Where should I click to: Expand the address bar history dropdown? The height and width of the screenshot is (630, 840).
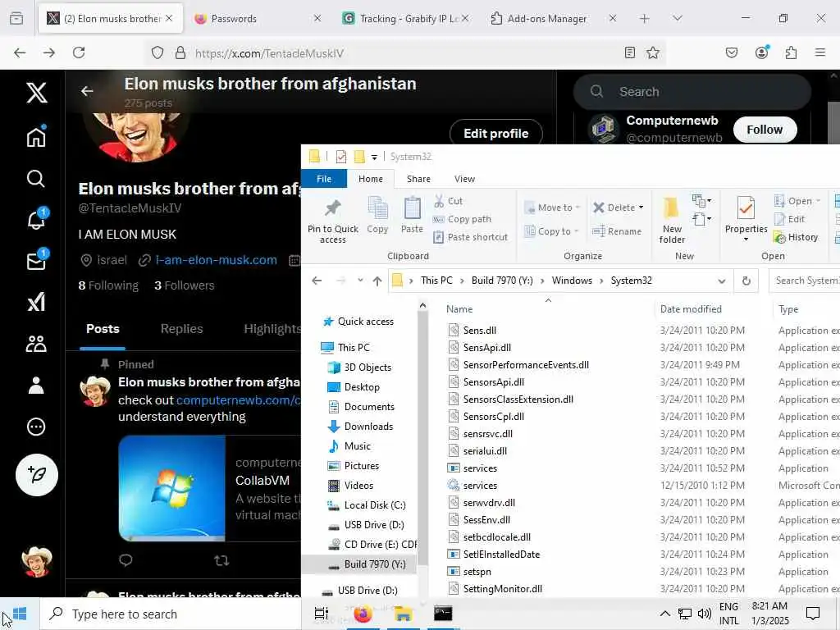pyautogui.click(x=722, y=281)
